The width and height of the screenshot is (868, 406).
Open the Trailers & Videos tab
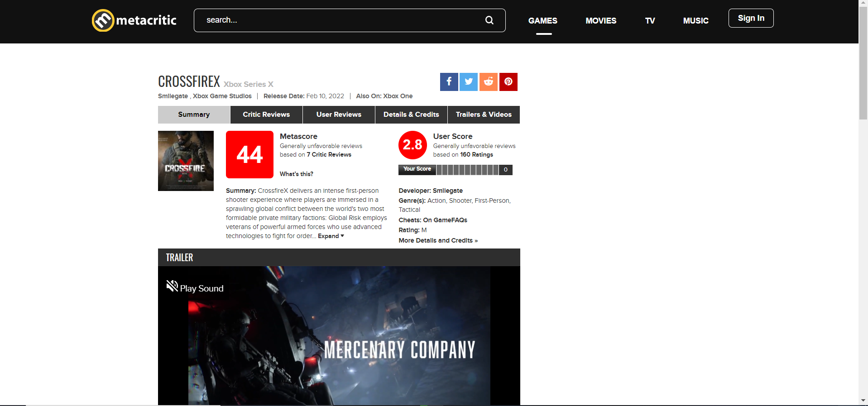[484, 115]
